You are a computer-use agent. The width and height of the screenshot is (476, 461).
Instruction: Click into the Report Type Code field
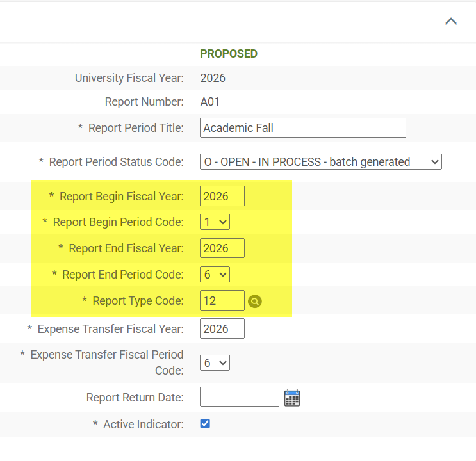tap(222, 300)
